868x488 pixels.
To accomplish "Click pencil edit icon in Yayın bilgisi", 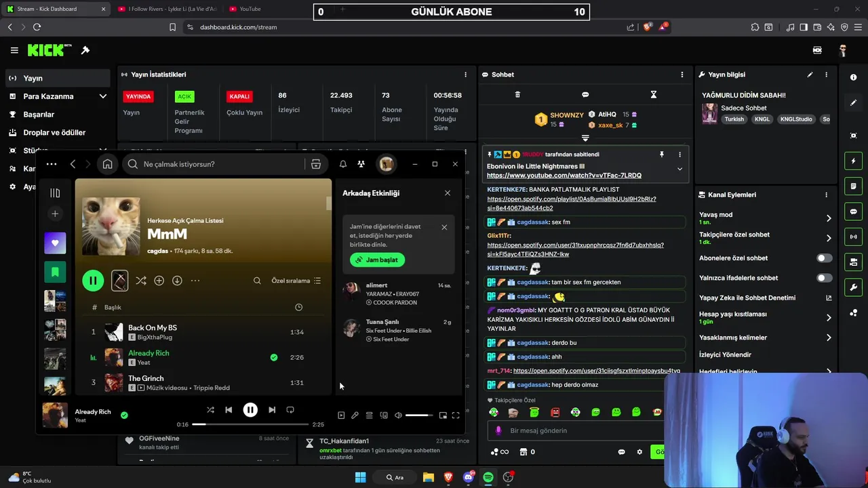I will 810,75.
